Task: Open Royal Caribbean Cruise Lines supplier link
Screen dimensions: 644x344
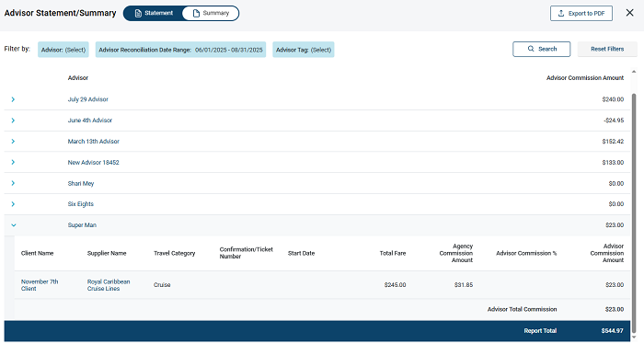Action: [x=109, y=285]
